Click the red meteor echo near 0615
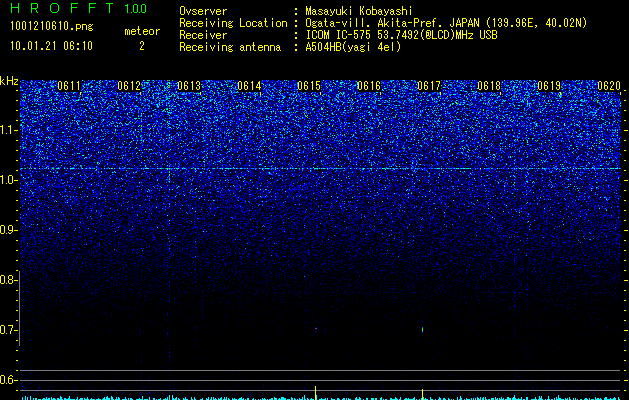The image size is (629, 400). point(316,329)
